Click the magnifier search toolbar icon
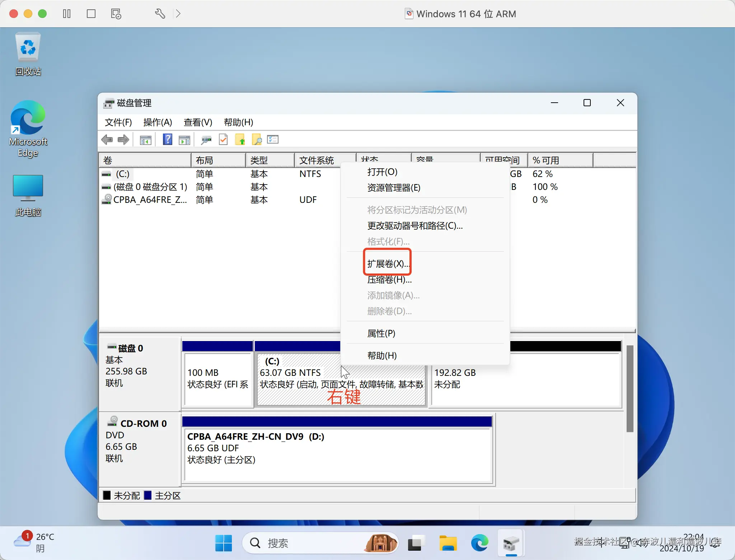Image resolution: width=735 pixels, height=560 pixels. (257, 140)
